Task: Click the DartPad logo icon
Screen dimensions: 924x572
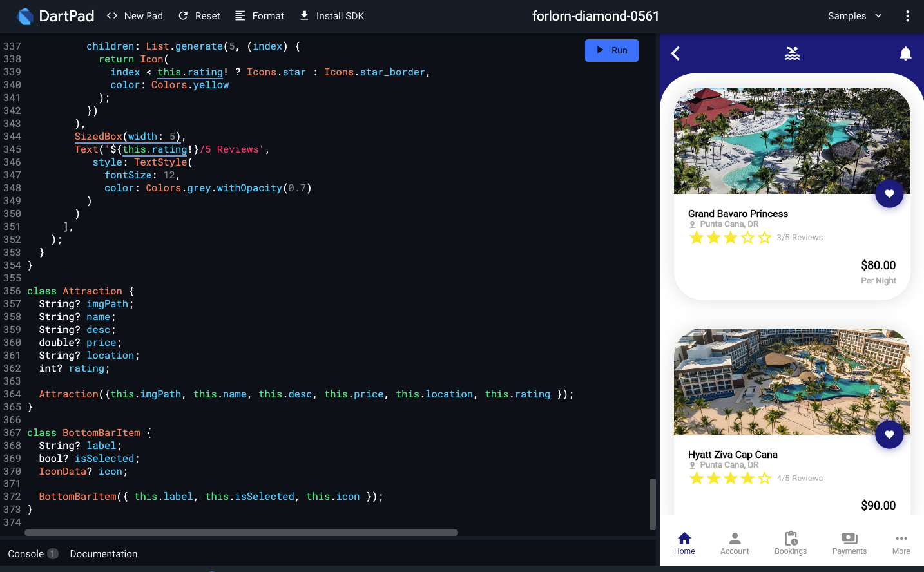Action: tap(24, 16)
